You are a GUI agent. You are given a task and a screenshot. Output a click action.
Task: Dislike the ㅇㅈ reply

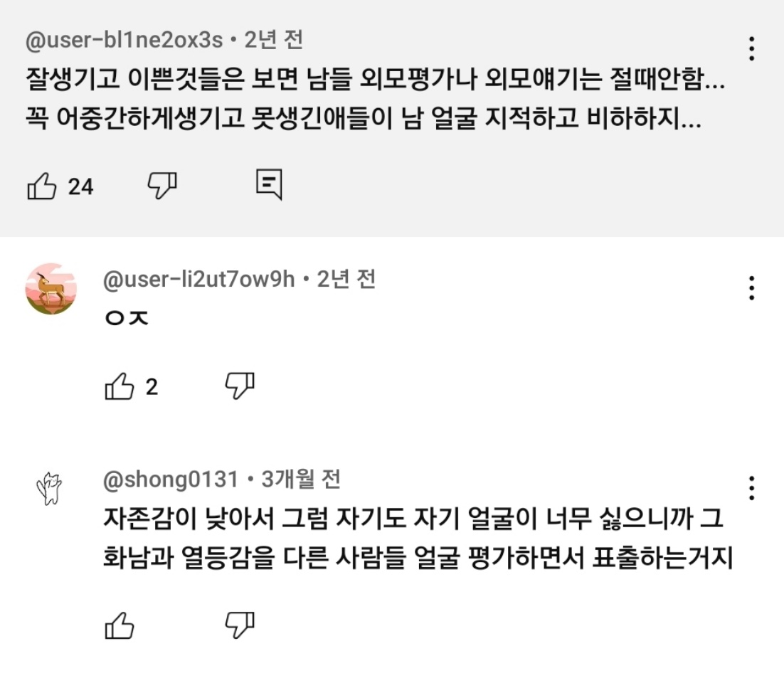tap(240, 386)
